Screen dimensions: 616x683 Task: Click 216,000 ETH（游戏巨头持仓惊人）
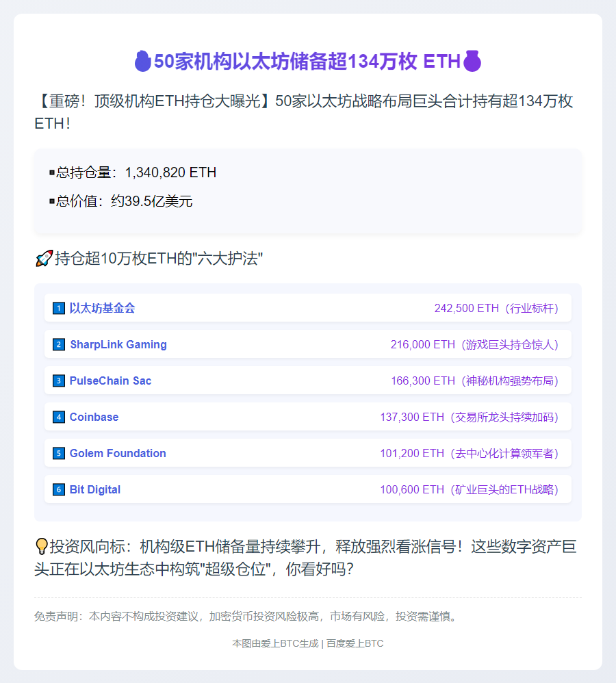474,344
